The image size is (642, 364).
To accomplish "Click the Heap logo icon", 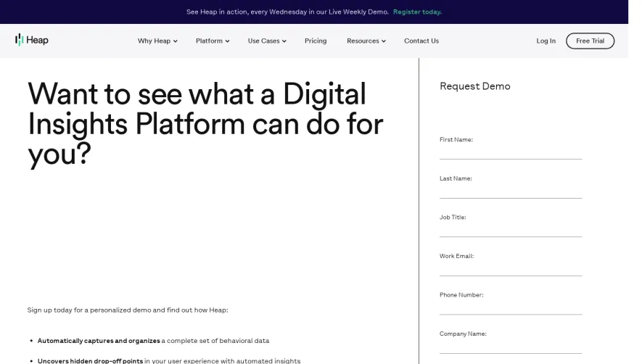I will tap(19, 40).
